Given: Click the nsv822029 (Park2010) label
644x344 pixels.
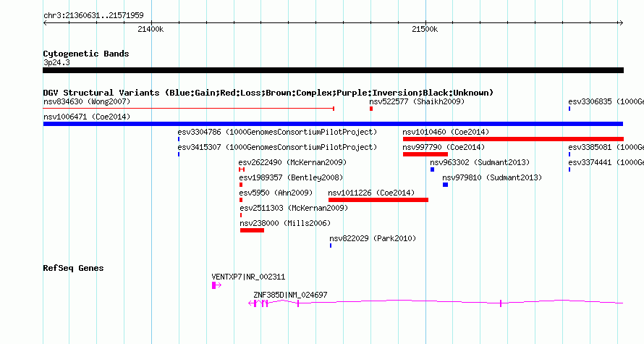Looking at the screenshot, I should [x=373, y=238].
